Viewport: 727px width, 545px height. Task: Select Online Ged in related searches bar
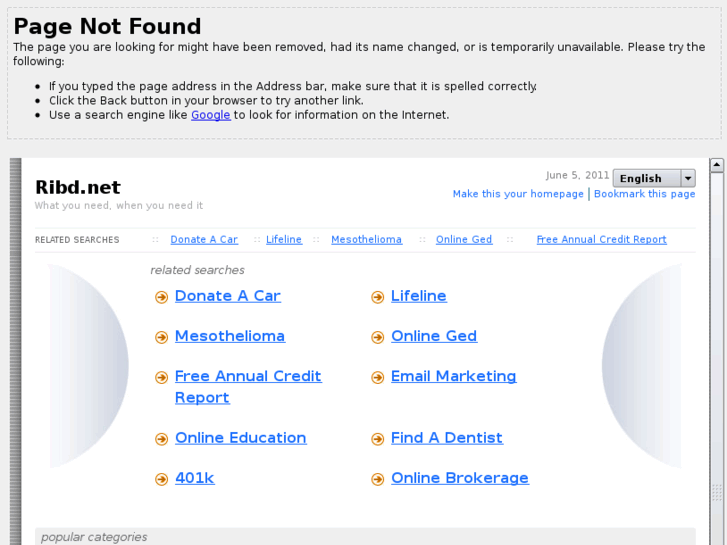(464, 240)
